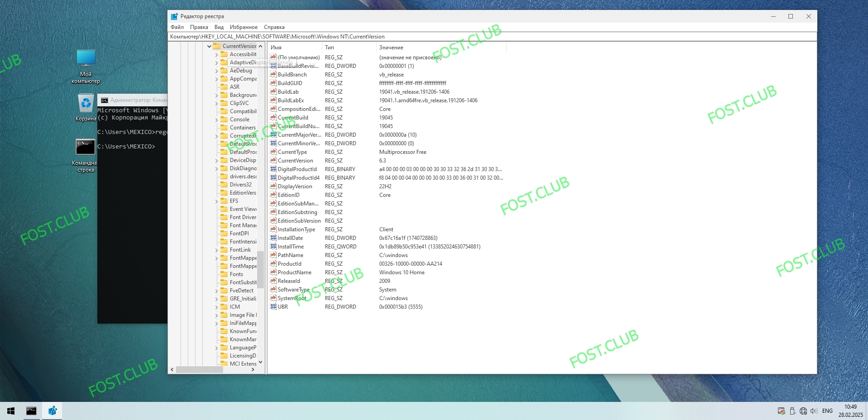Select the ProductId value row

[387, 263]
